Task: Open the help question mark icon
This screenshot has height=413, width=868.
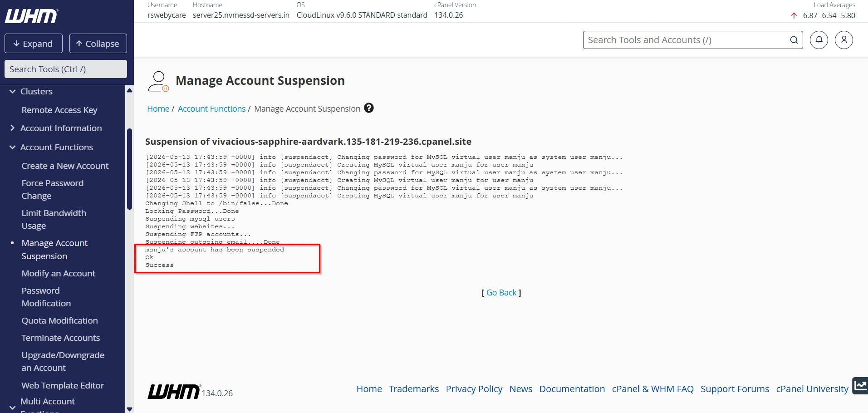Action: coord(369,108)
